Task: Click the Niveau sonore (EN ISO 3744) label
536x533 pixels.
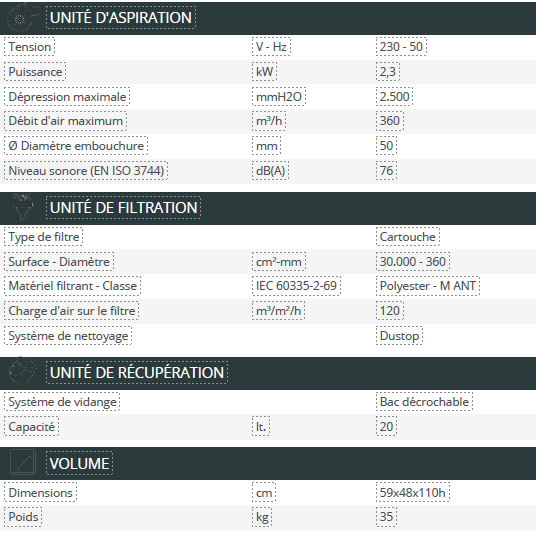Action: pyautogui.click(x=86, y=171)
